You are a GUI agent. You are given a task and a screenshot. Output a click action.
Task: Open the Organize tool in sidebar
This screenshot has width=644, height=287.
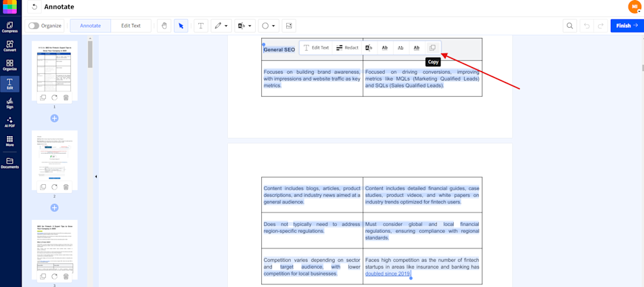point(9,65)
